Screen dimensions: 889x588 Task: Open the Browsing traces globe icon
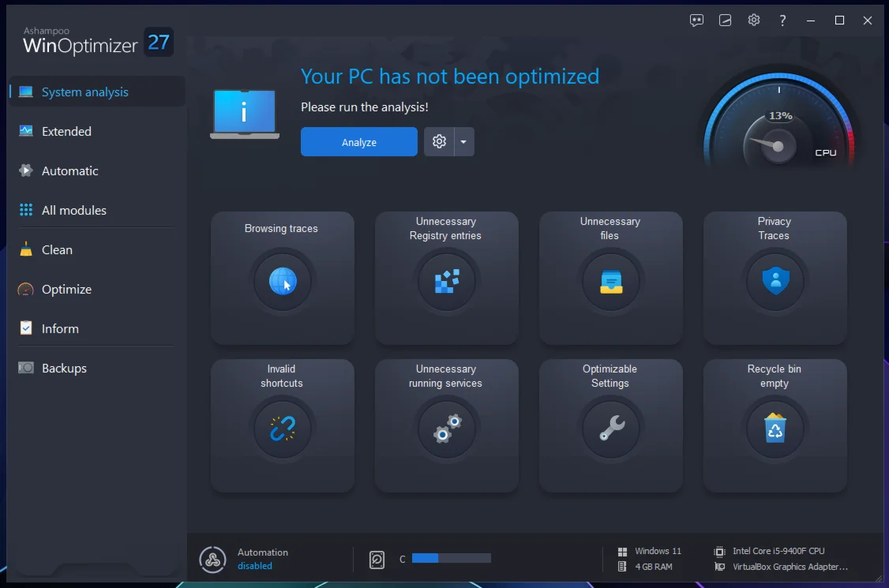click(283, 281)
